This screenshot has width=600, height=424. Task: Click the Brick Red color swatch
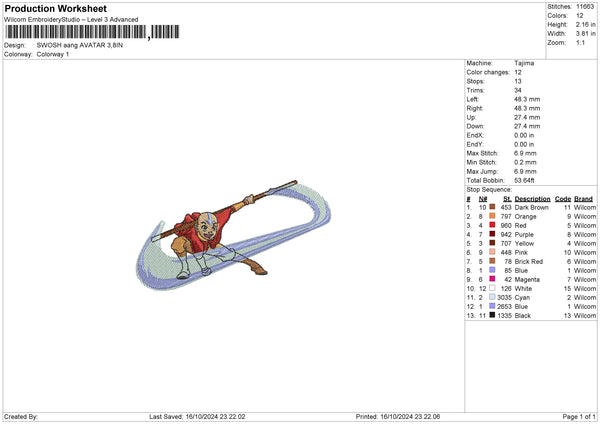click(x=492, y=261)
